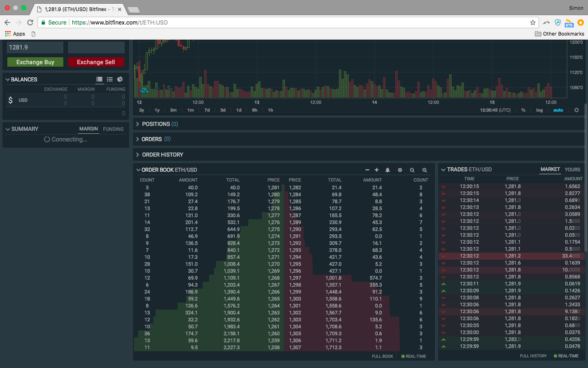Open new browser tab
Screen dimensions: 588x368
pos(134,9)
